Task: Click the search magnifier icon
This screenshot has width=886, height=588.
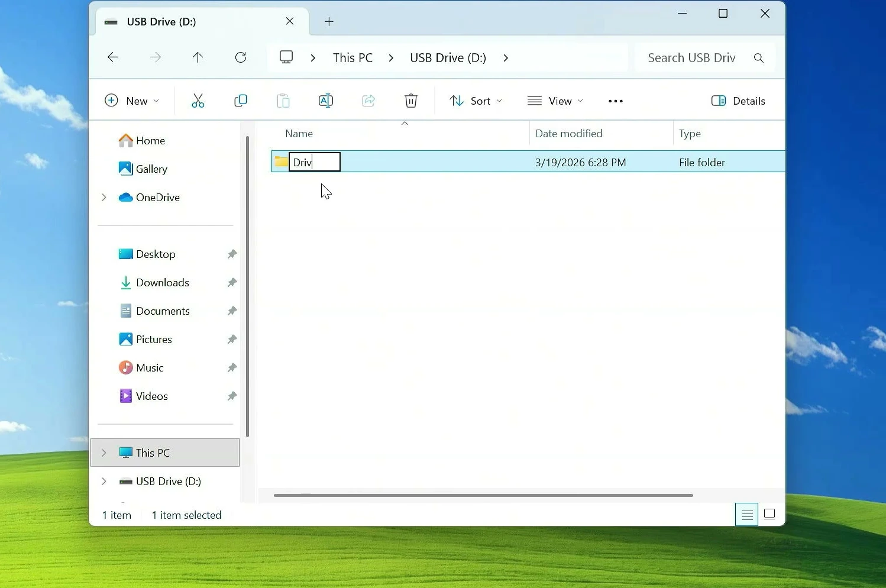Action: (759, 58)
